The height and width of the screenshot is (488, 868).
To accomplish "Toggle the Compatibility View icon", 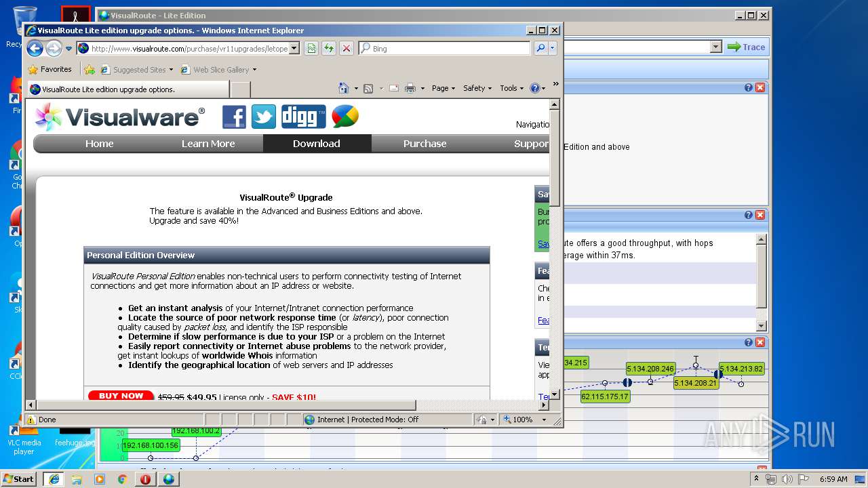I will [311, 48].
